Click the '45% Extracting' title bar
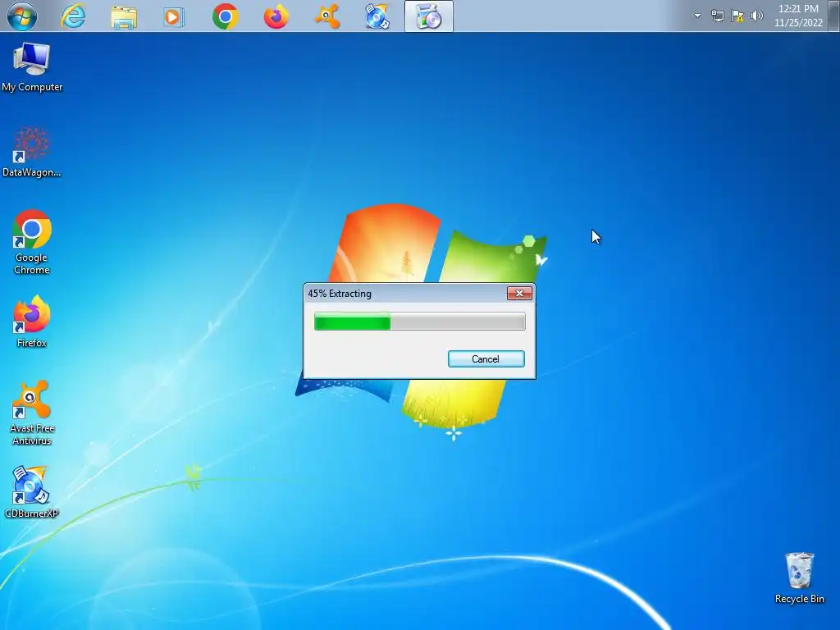840x630 pixels. (405, 294)
